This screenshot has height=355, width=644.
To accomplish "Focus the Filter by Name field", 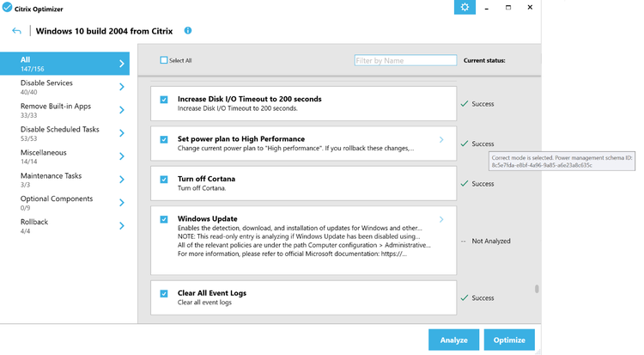I will click(405, 60).
